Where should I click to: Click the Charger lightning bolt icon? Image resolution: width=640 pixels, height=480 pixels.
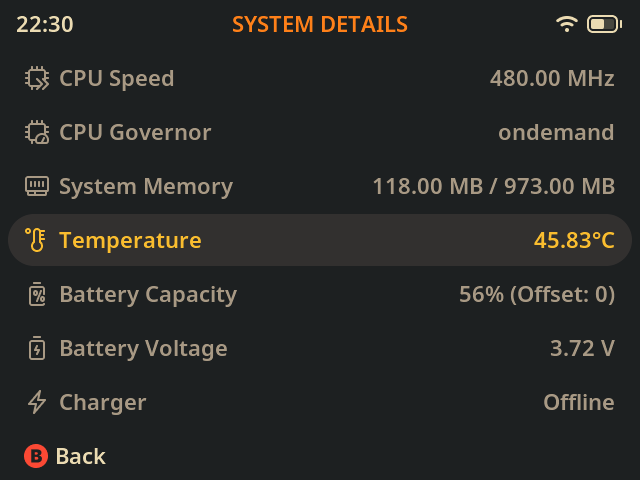(x=37, y=402)
